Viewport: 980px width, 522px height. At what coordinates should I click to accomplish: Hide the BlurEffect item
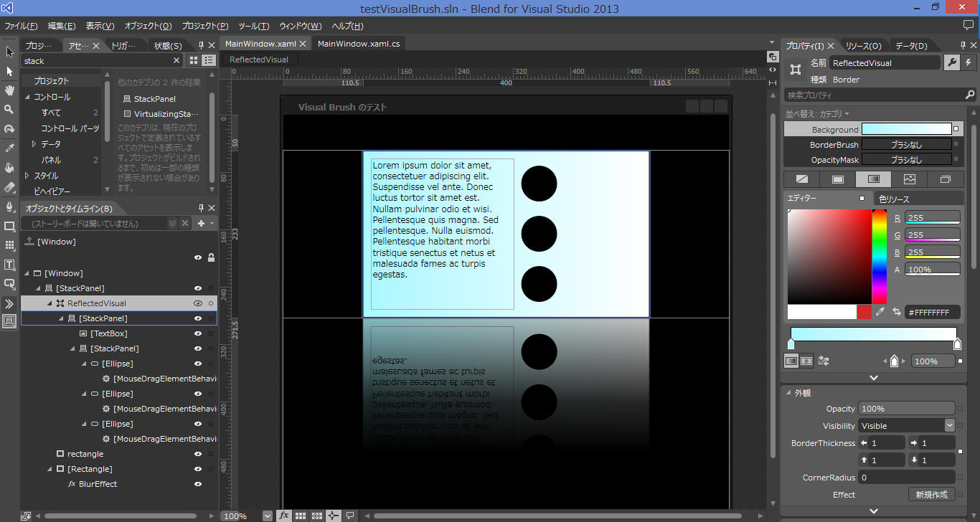click(198, 484)
